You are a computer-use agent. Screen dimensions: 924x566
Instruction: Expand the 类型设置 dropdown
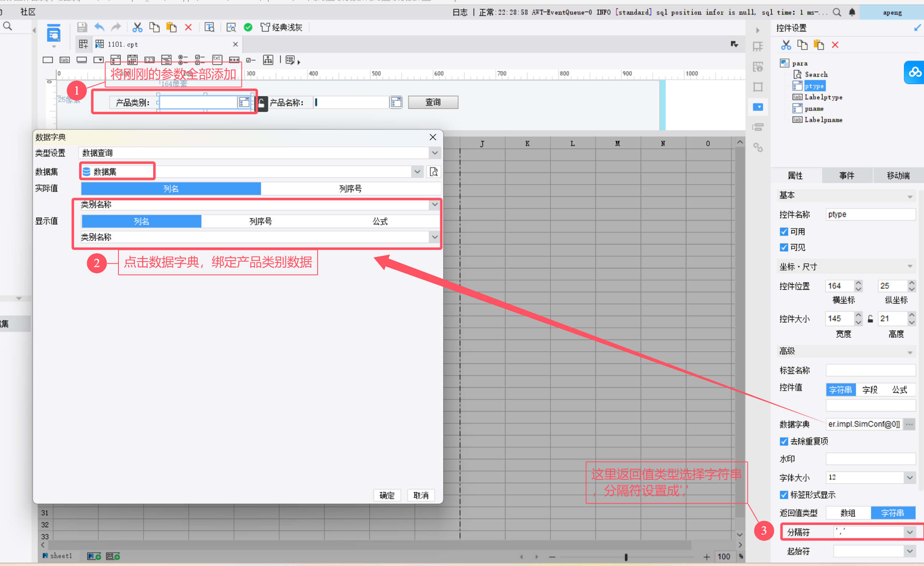pos(435,153)
